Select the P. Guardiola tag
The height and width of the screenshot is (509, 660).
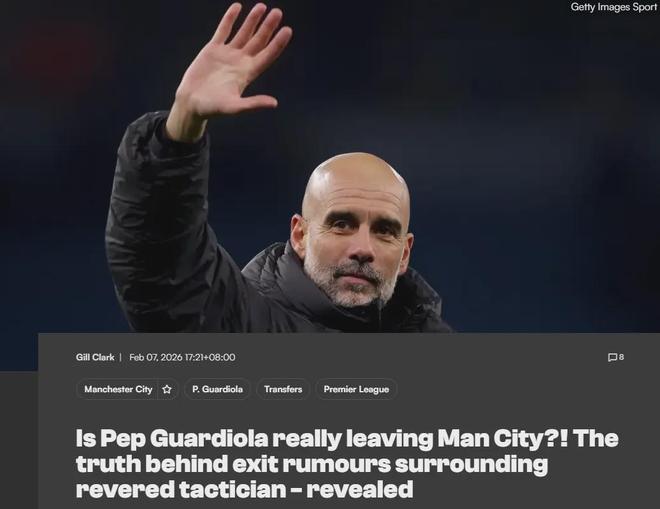(217, 389)
